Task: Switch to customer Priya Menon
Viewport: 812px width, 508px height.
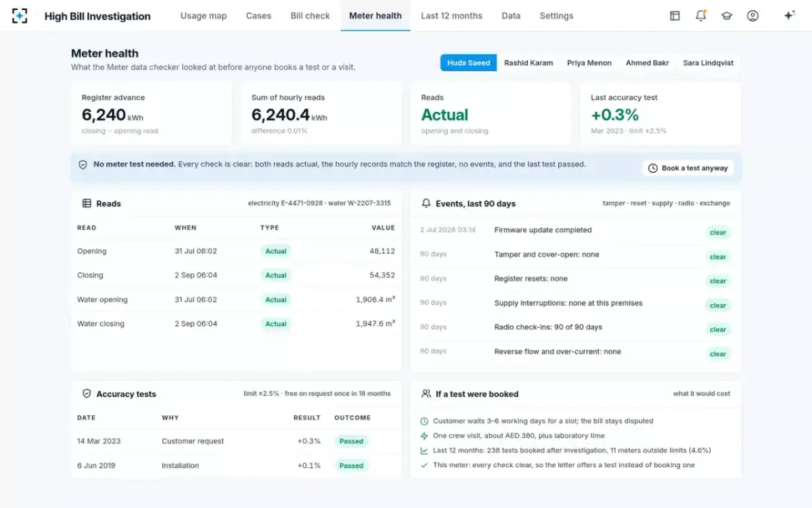Action: coord(589,63)
